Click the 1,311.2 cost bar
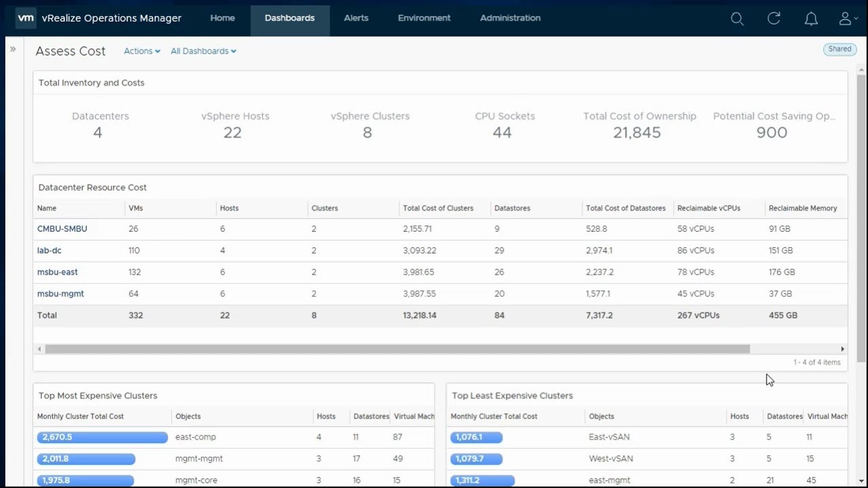This screenshot has width=868, height=488. point(483,481)
